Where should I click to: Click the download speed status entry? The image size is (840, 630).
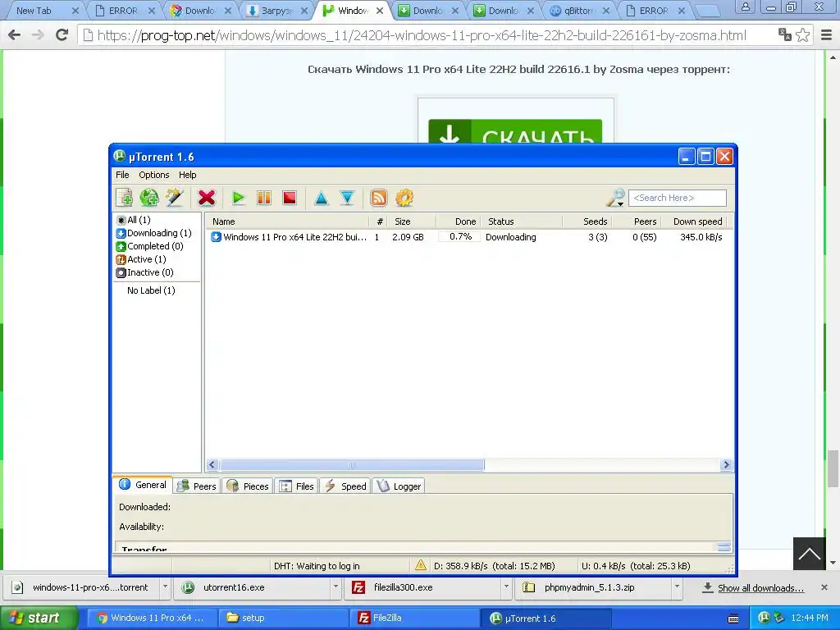point(495,566)
